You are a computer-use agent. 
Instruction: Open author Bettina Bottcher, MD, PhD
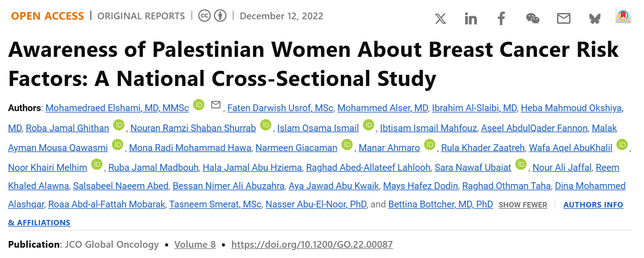click(441, 204)
